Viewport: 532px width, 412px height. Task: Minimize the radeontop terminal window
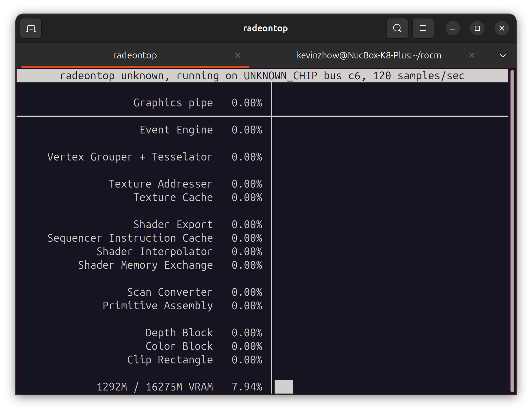point(452,29)
